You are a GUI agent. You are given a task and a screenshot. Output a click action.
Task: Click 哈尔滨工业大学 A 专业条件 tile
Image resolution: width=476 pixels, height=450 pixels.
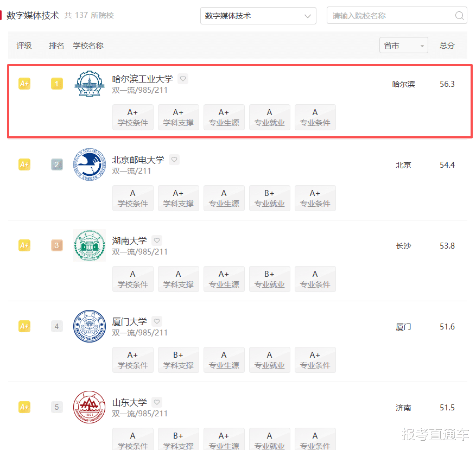(315, 117)
